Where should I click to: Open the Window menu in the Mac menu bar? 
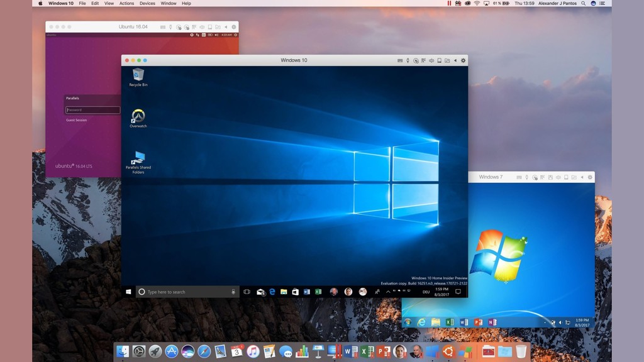coord(169,3)
